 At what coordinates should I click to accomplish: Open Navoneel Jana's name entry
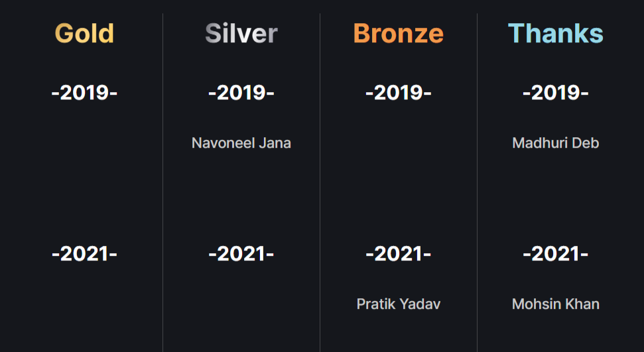pos(241,143)
